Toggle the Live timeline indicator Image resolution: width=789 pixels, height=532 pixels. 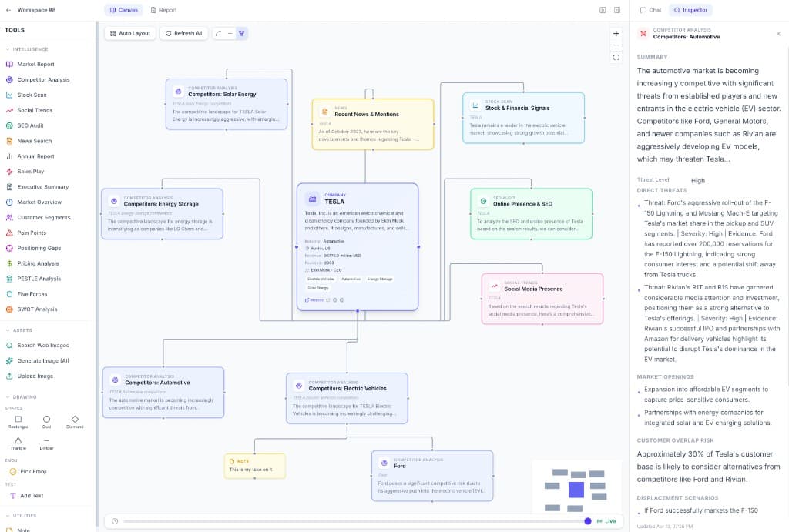click(606, 521)
